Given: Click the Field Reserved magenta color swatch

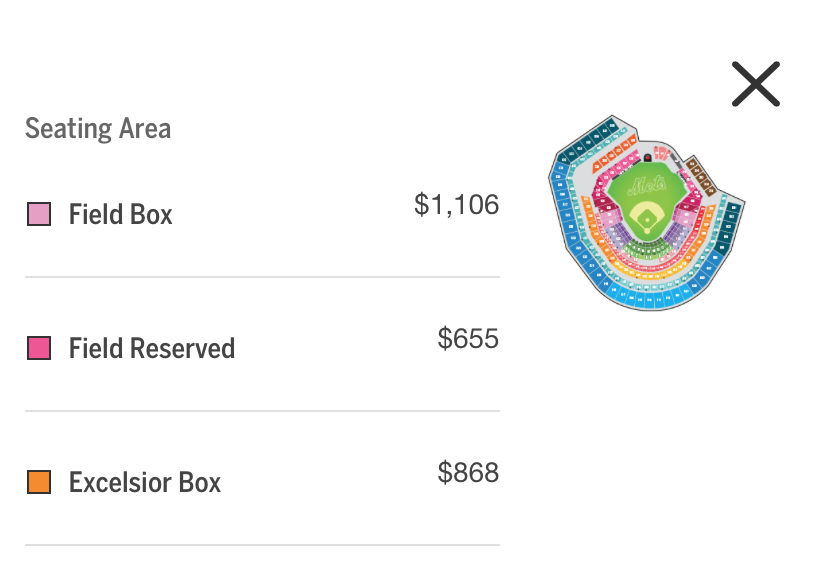Looking at the screenshot, I should tap(39, 348).
